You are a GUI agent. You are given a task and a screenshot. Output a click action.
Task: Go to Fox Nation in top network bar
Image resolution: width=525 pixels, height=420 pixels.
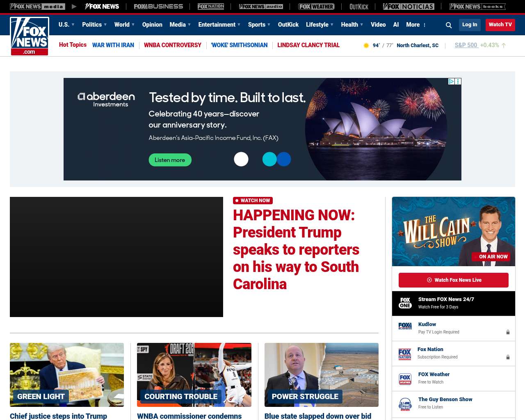click(x=211, y=7)
